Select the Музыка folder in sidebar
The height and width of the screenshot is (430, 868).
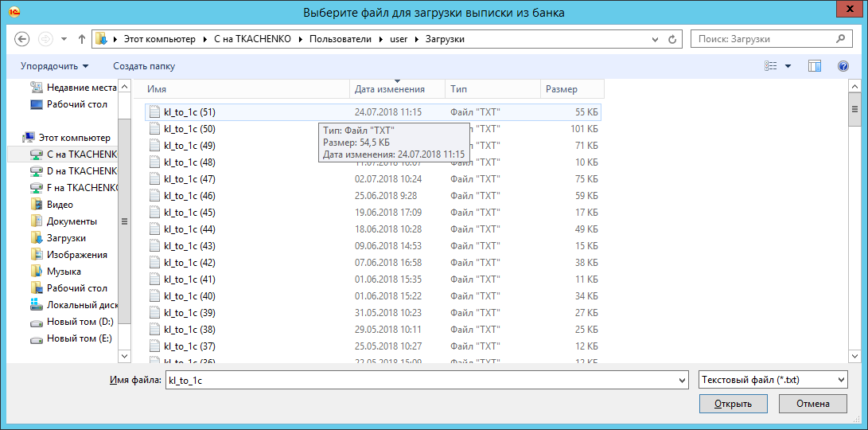pyautogui.click(x=64, y=272)
